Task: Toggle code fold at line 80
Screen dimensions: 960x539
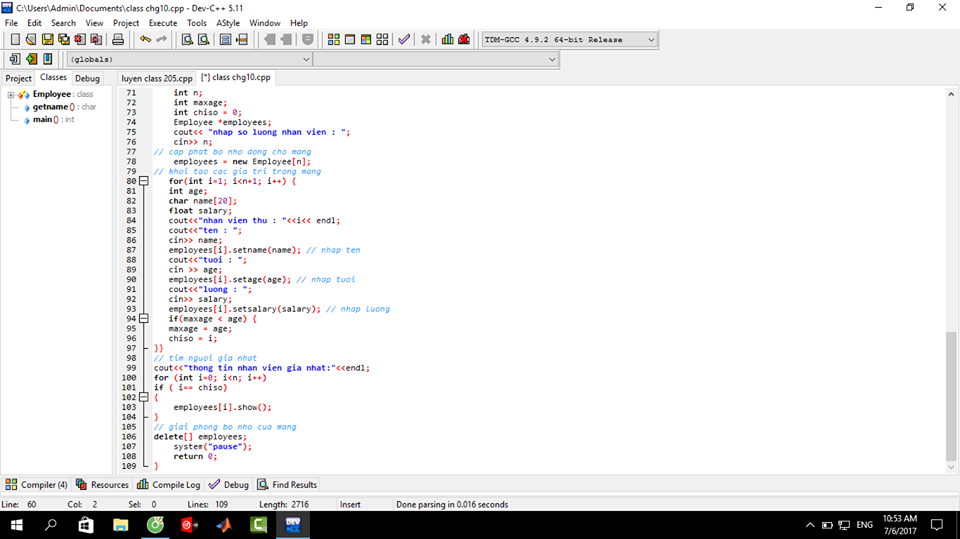Action: pos(145,181)
